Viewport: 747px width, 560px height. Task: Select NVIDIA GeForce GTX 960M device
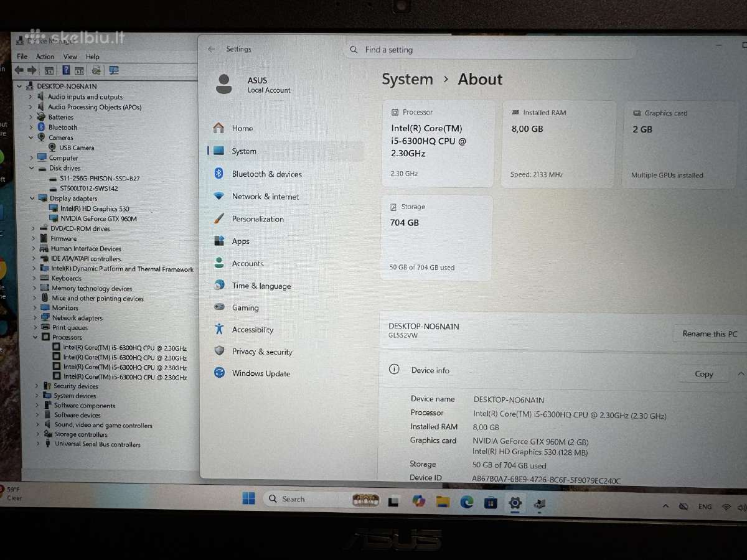(98, 218)
